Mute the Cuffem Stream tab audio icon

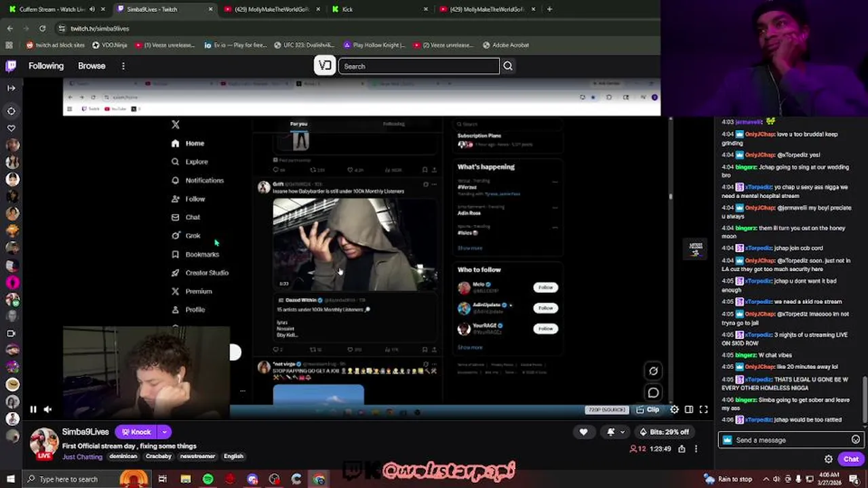[92, 9]
